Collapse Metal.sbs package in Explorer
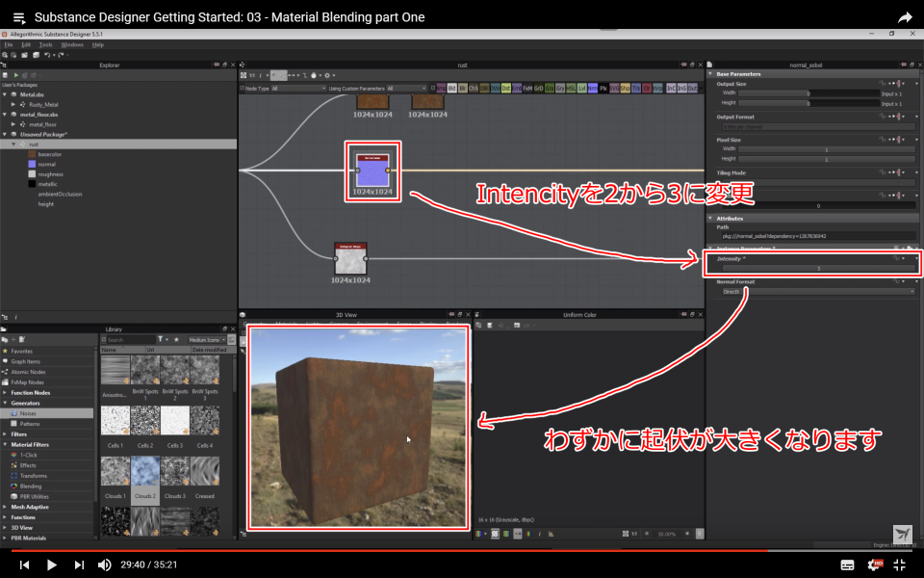The height and width of the screenshot is (578, 924). pyautogui.click(x=6, y=94)
